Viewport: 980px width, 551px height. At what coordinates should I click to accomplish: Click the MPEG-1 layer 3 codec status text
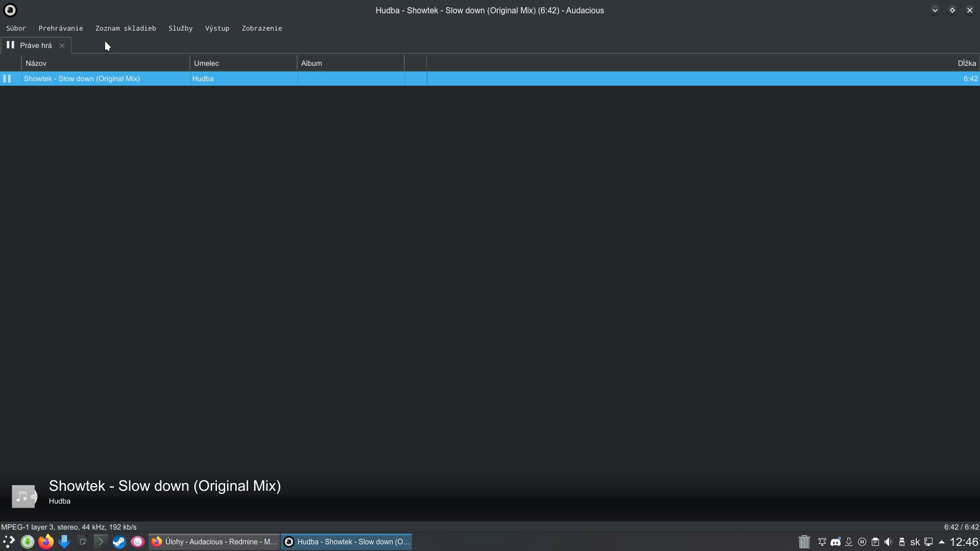point(69,527)
